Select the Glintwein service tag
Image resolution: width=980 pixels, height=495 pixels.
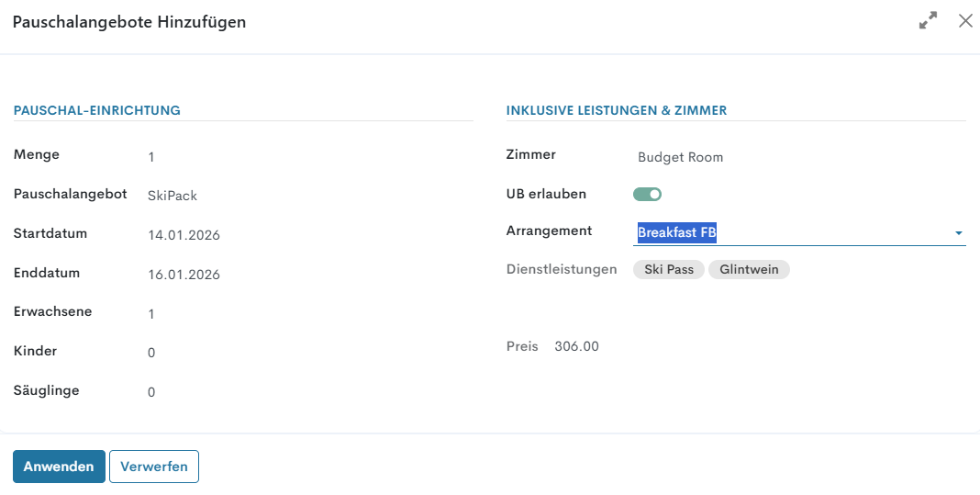click(x=749, y=269)
